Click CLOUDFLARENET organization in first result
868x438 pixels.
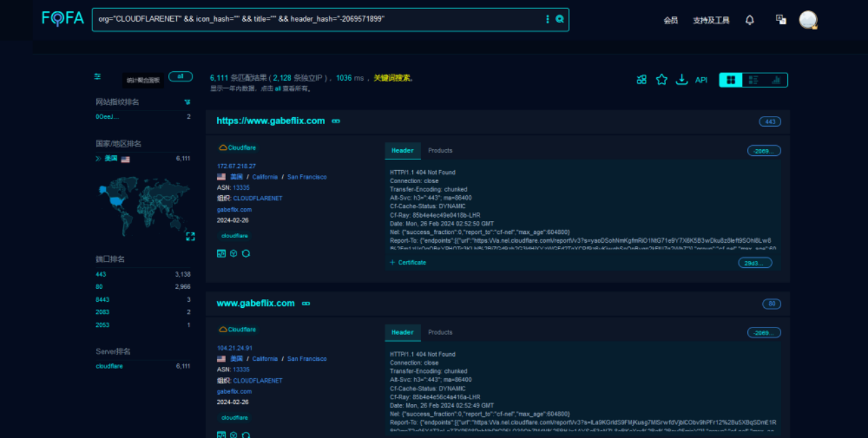click(x=258, y=199)
